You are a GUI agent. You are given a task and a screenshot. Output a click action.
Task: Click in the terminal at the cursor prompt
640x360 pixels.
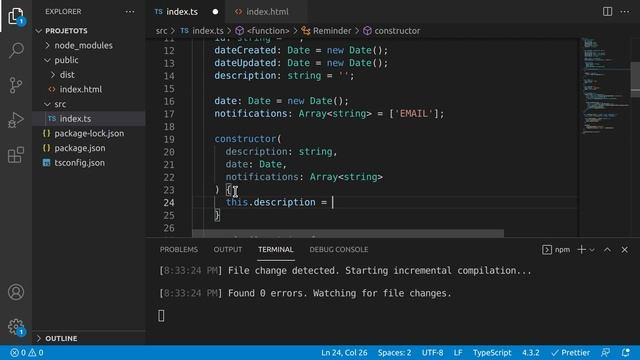coord(161,316)
